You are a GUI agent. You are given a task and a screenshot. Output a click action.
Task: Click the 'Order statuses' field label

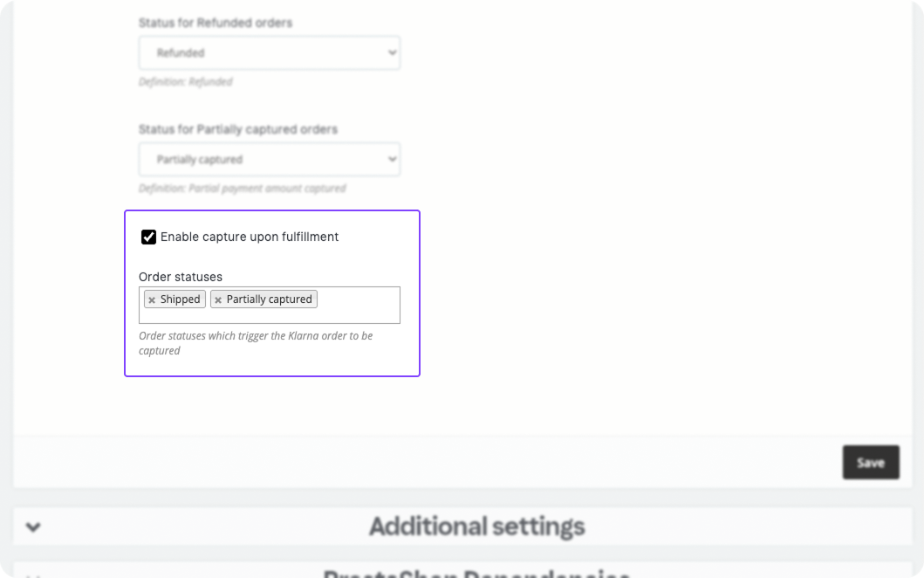tap(181, 277)
